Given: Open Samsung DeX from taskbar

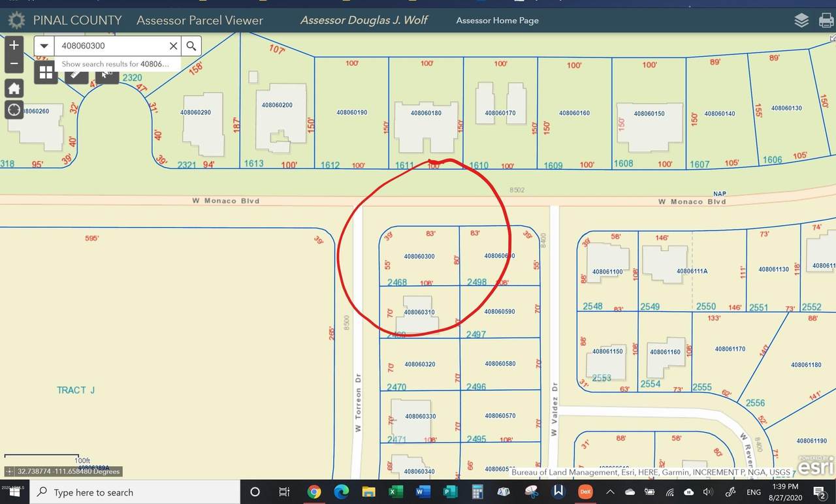Looking at the screenshot, I should tap(585, 492).
